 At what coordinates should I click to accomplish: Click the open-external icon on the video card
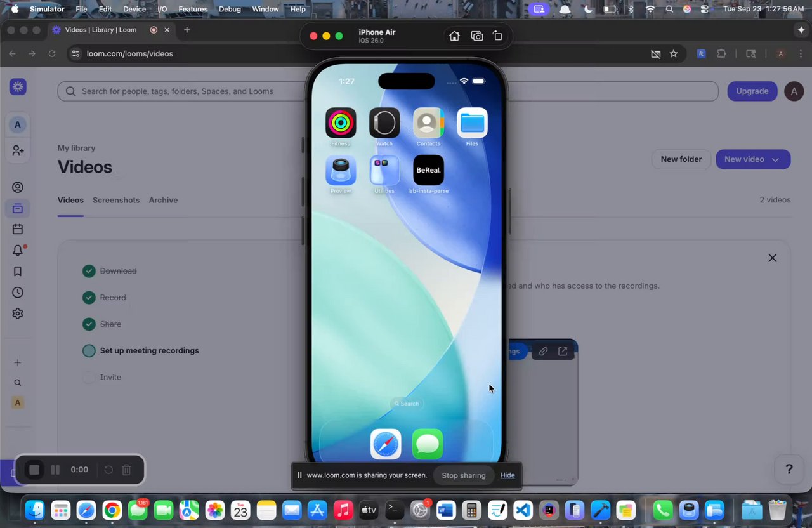coord(563,351)
